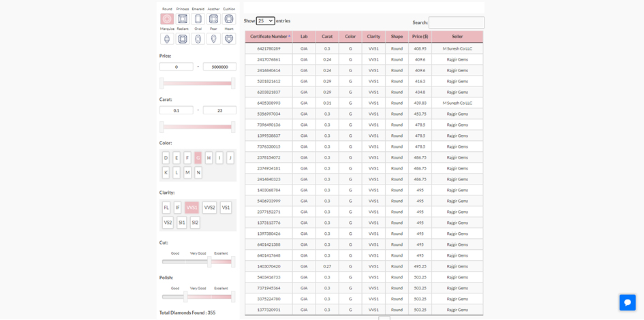Sort table by Price ($) header

[x=420, y=37]
